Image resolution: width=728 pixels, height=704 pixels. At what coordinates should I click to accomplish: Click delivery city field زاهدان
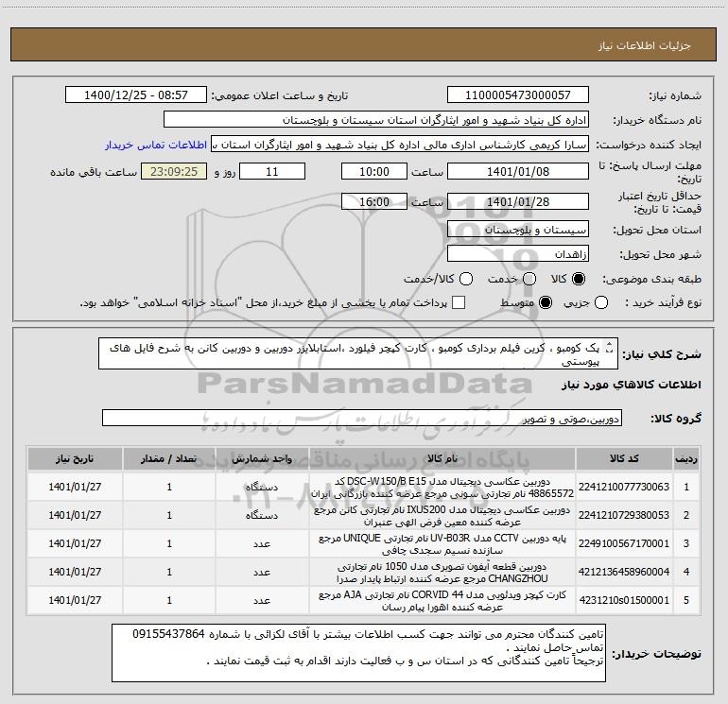click(518, 254)
